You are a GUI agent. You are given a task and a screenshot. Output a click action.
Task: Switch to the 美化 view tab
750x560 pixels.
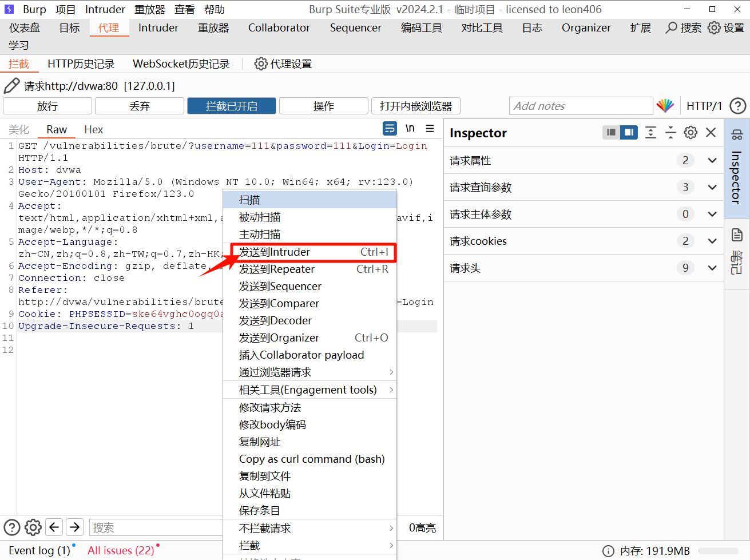coord(19,129)
